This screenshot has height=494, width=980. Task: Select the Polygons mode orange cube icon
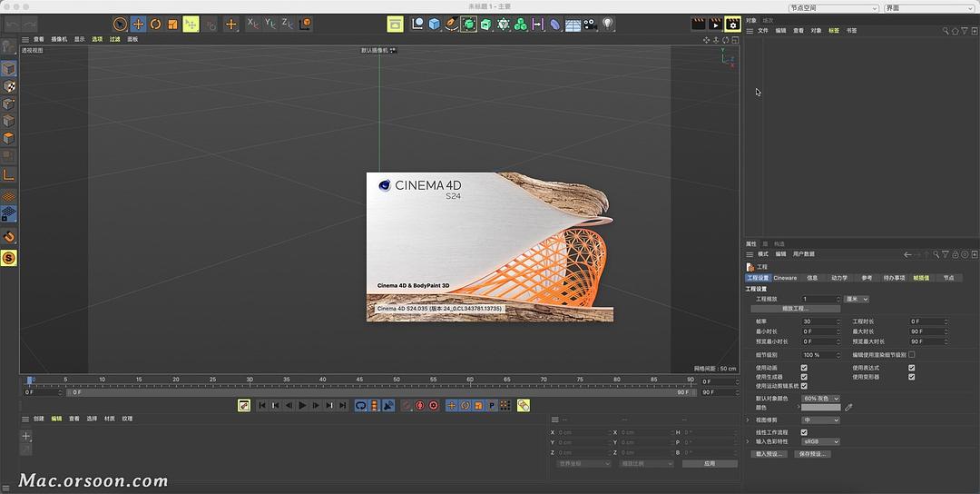pyautogui.click(x=9, y=138)
